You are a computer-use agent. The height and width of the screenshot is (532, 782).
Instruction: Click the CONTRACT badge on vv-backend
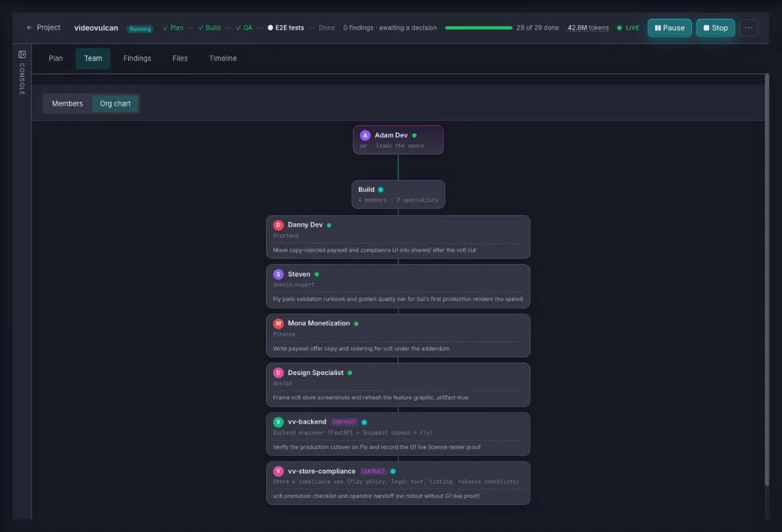click(344, 422)
